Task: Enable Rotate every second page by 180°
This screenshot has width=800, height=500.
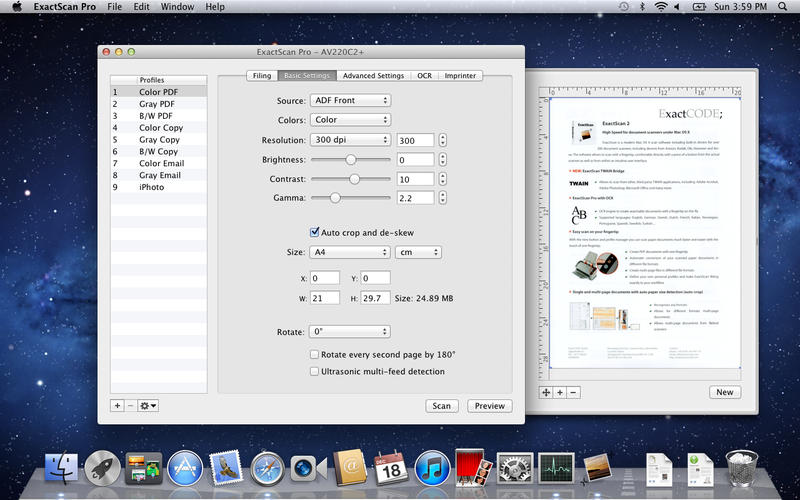Action: click(315, 354)
